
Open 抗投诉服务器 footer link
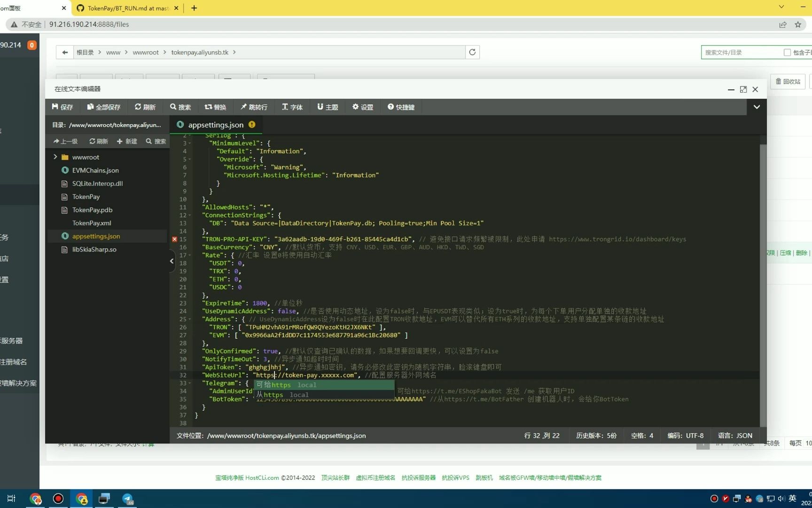point(418,477)
